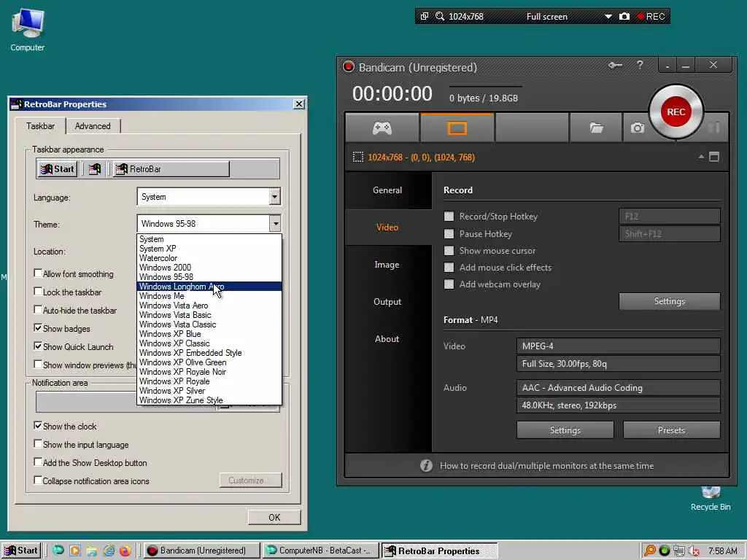Click first teal Quick Launch icon
Image resolution: width=747 pixels, height=560 pixels.
[x=58, y=551]
